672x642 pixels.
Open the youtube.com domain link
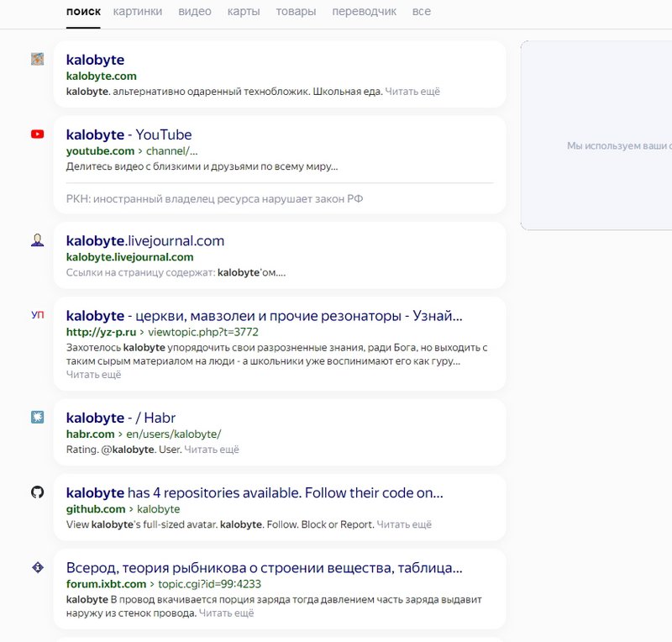coord(100,151)
